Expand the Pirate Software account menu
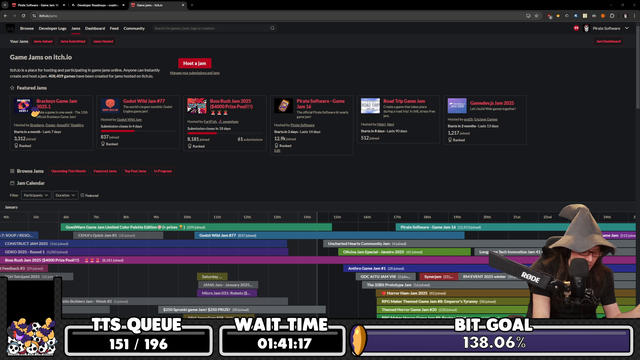This screenshot has height=360, width=640. click(x=627, y=28)
